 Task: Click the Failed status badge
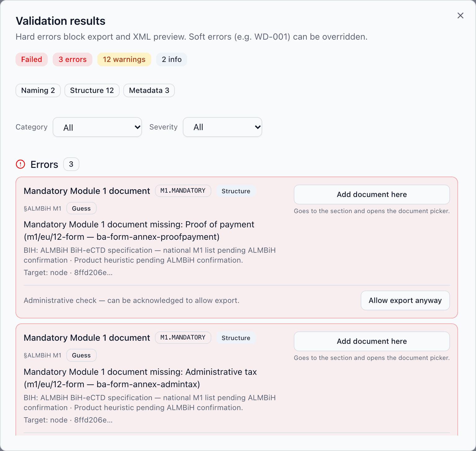tap(32, 59)
